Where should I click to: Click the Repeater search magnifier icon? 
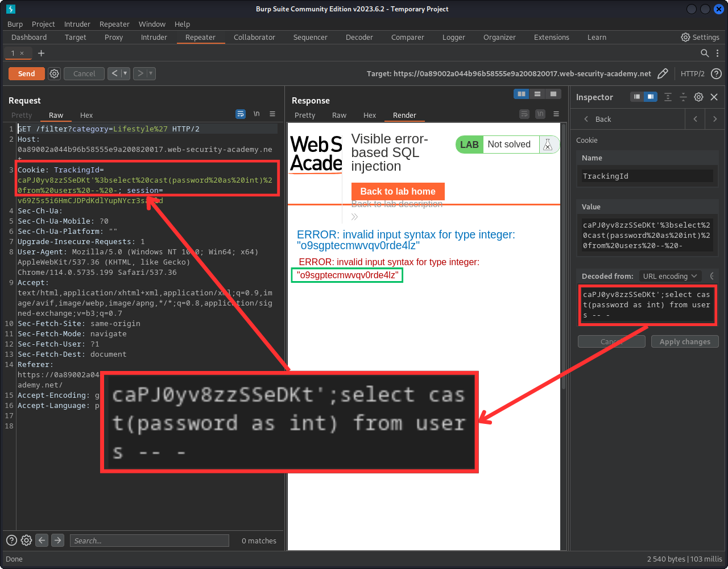(x=705, y=53)
